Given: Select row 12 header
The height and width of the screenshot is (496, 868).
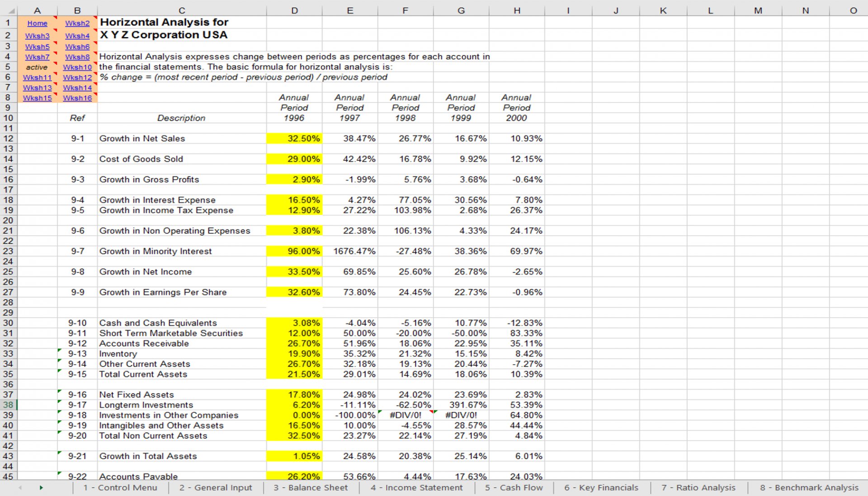Looking at the screenshot, I should [8, 138].
